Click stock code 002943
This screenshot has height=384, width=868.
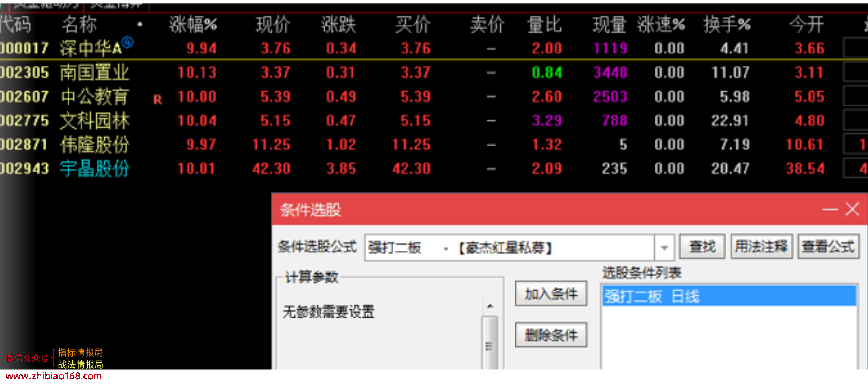click(25, 169)
